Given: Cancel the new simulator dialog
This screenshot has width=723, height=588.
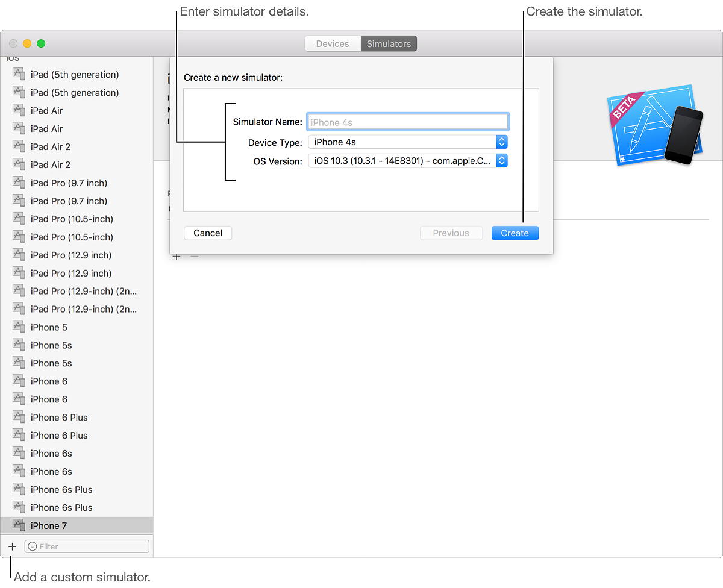Looking at the screenshot, I should (208, 233).
